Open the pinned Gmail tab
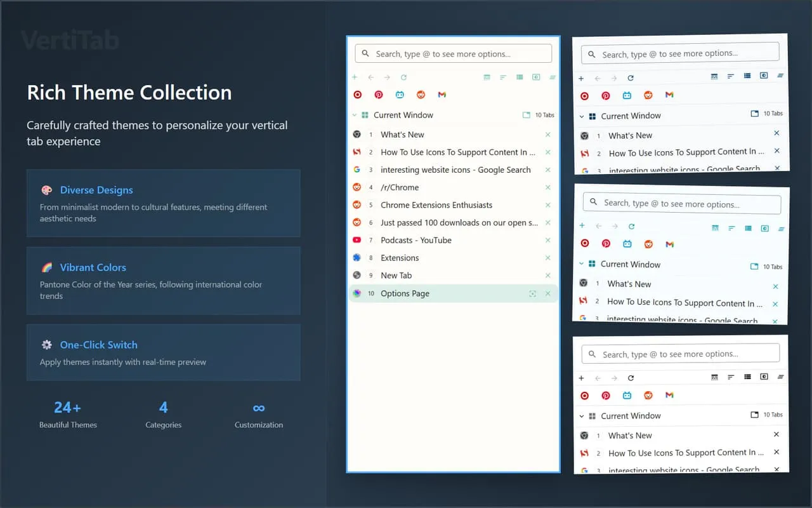The width and height of the screenshot is (812, 508). (x=442, y=94)
